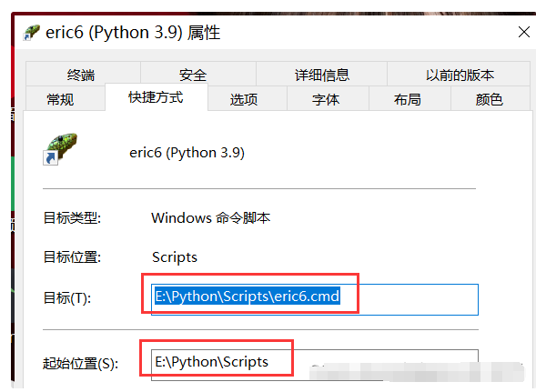Open the 详细信息 tab
Screen dimensions: 536x392
[321, 75]
